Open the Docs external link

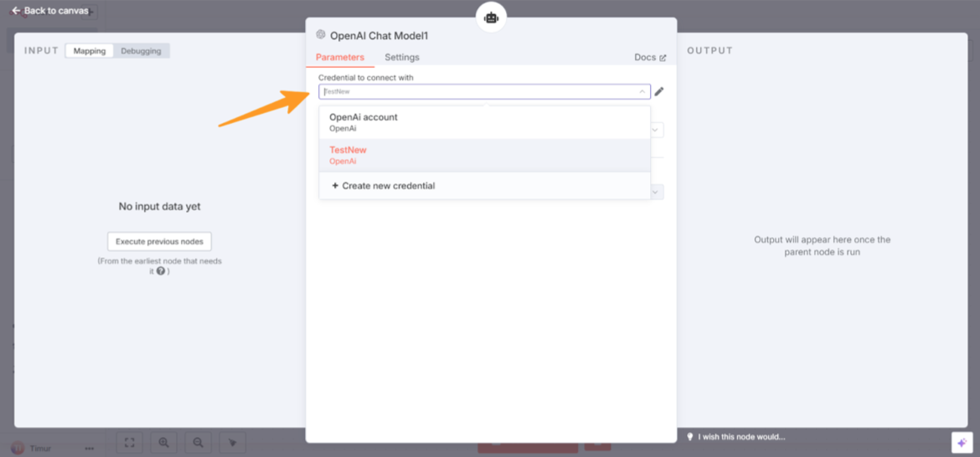(650, 58)
